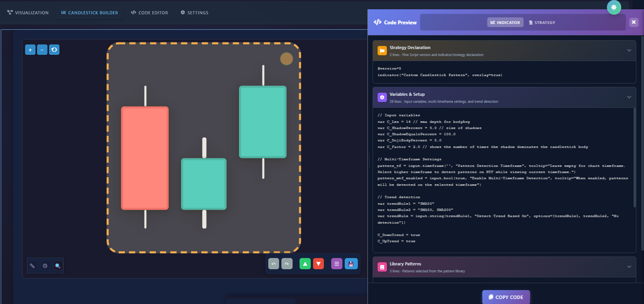Click the orange circle handle on pattern

point(286,59)
